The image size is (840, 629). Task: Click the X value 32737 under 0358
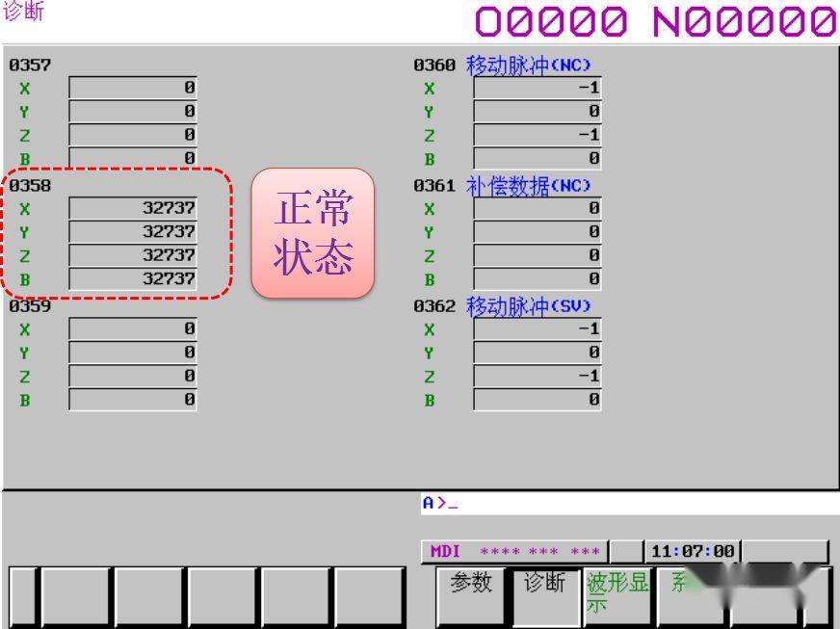[132, 207]
